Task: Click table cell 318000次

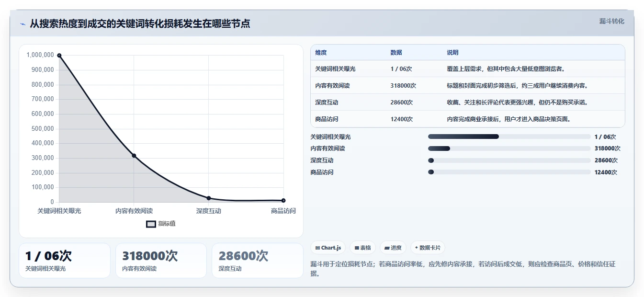Action: (x=403, y=86)
